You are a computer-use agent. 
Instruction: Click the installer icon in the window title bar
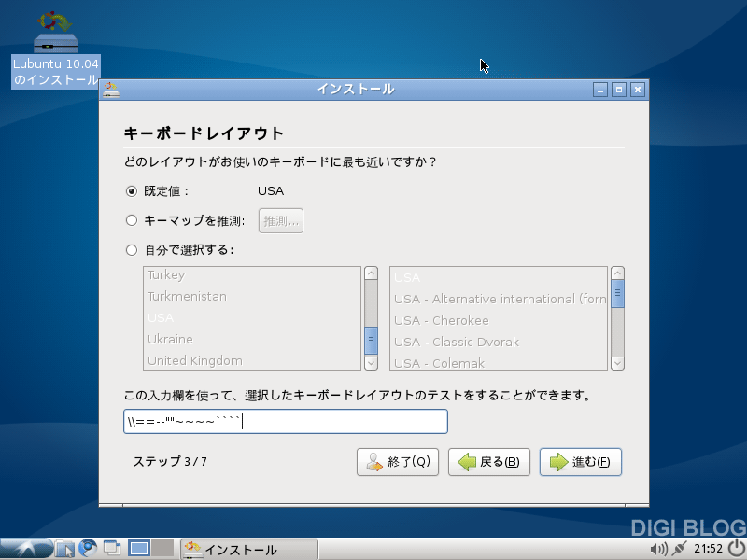(x=111, y=90)
